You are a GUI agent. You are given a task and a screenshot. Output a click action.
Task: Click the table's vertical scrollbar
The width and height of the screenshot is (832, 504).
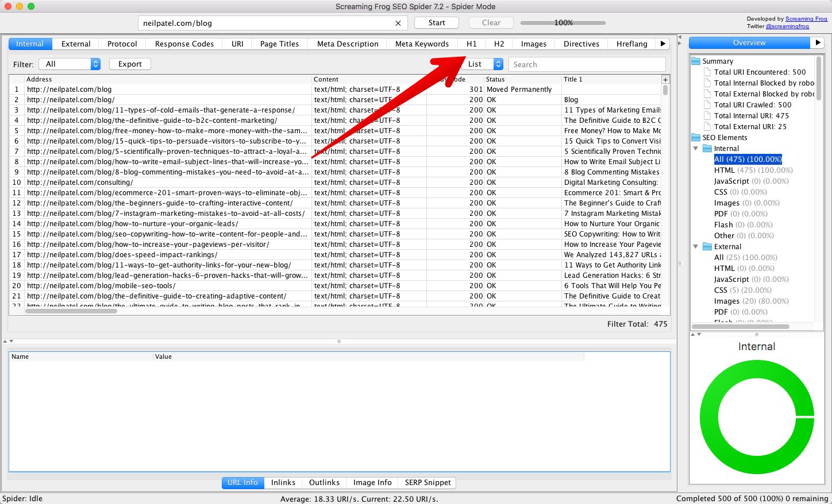click(665, 90)
